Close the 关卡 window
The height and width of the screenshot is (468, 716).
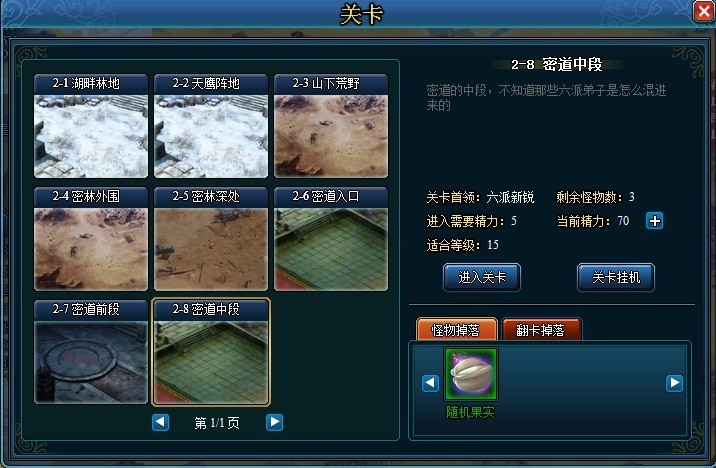coord(703,11)
